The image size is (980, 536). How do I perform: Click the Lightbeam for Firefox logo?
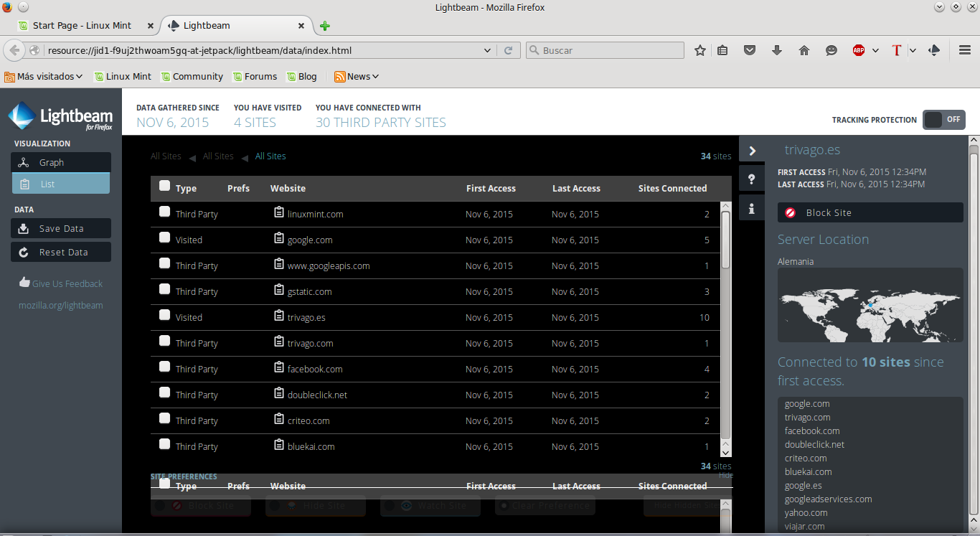pos(61,116)
